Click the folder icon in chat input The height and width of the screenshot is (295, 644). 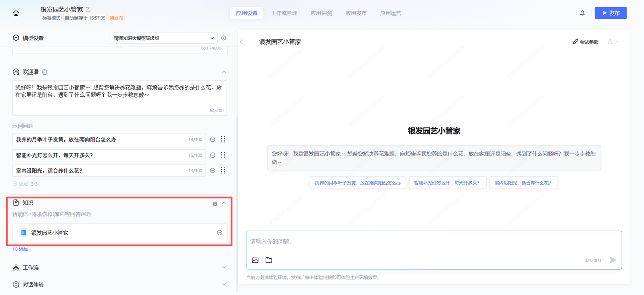[x=269, y=260]
